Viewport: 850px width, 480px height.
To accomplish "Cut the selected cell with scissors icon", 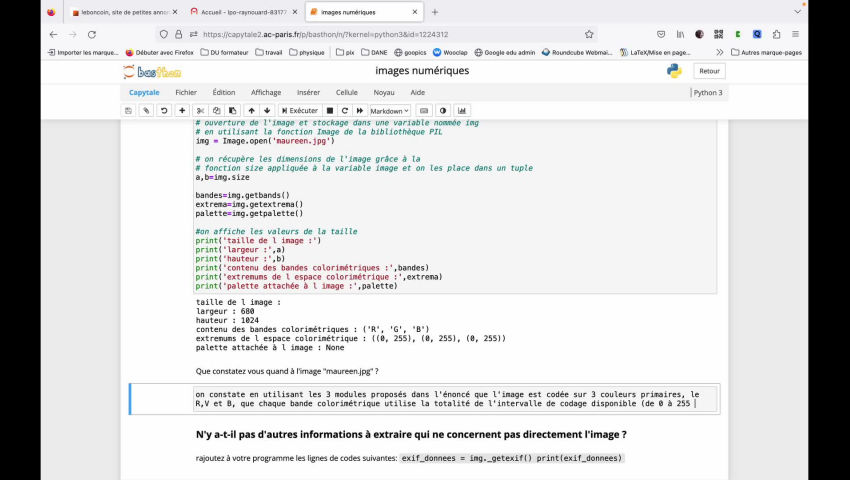I will (200, 110).
